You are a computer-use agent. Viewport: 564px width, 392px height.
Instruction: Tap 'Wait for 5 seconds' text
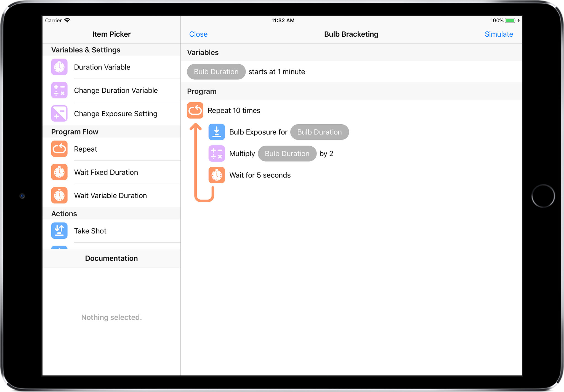point(260,175)
